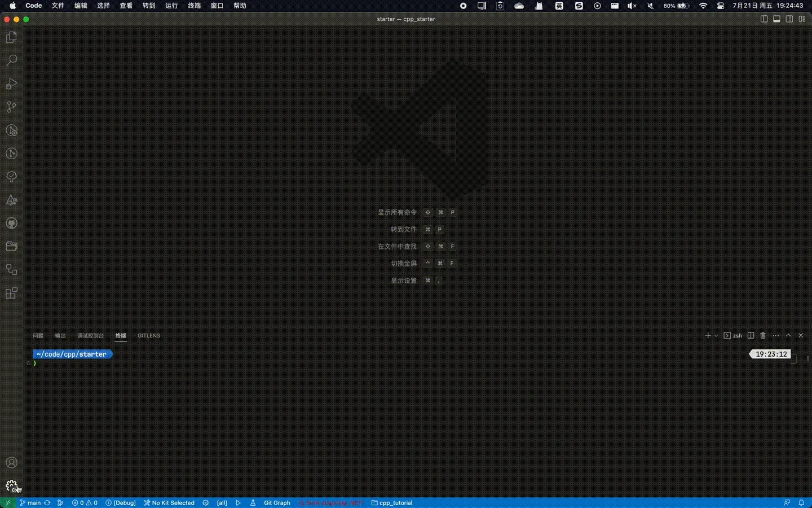812x508 pixels.
Task: Open the 文件 menu
Action: pyautogui.click(x=58, y=6)
